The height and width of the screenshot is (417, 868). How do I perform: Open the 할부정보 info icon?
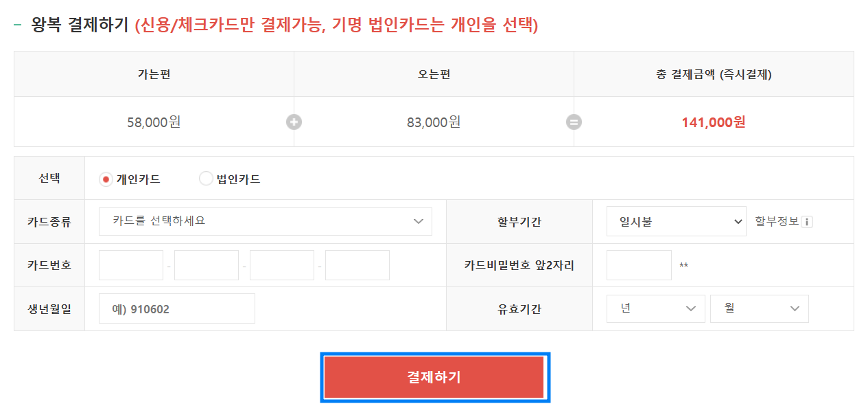[808, 221]
